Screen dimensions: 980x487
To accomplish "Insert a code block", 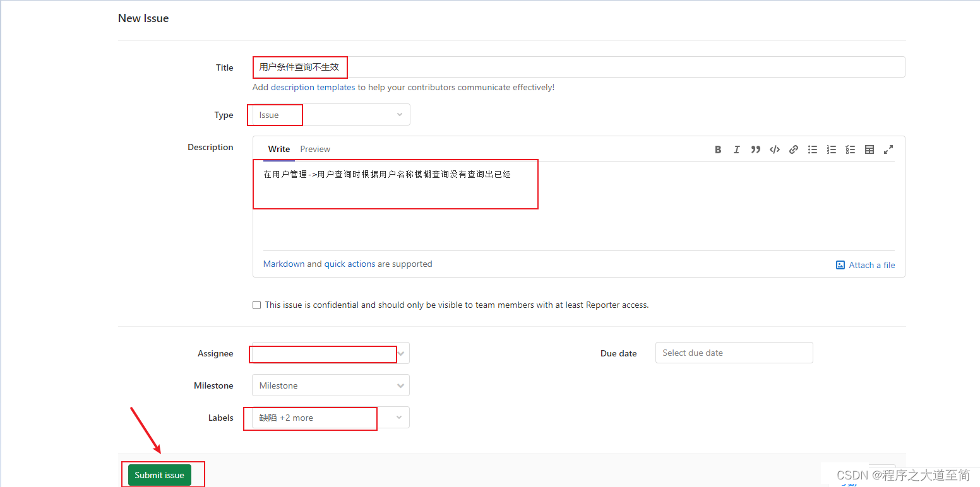I will [x=774, y=149].
